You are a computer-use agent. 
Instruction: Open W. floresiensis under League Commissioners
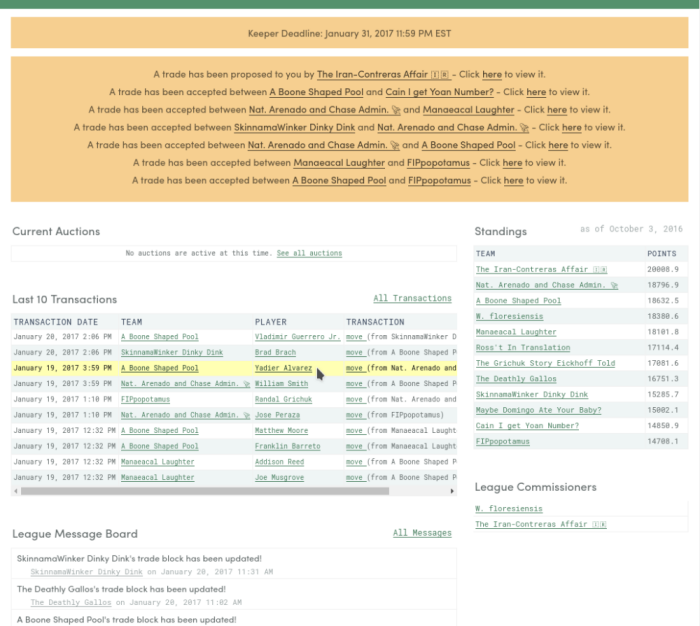coord(508,509)
